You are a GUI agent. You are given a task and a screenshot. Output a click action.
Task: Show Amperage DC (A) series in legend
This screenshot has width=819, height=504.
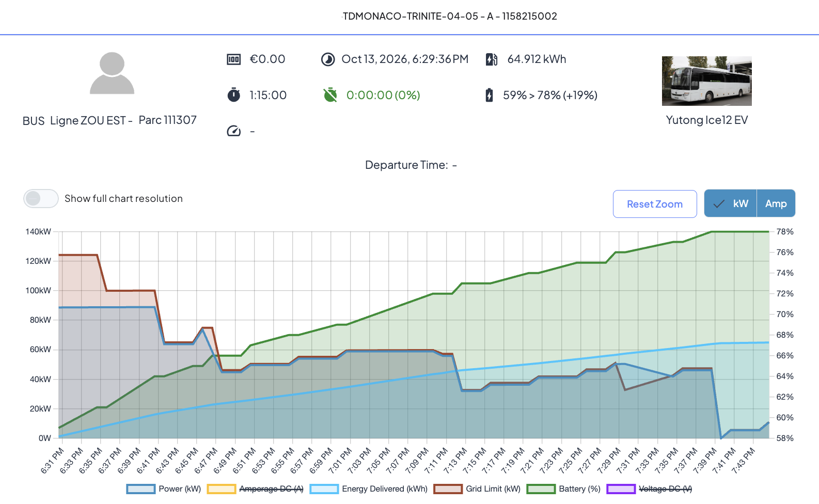point(255,489)
